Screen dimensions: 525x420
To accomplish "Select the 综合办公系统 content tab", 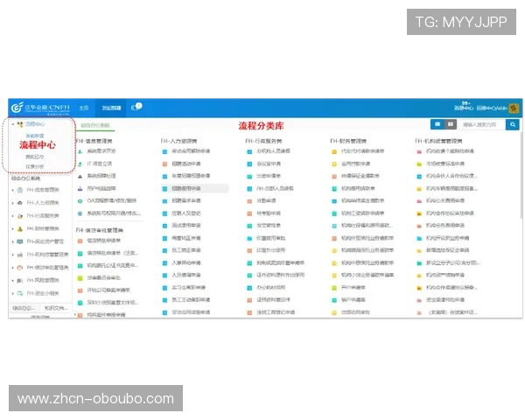I will click(95, 125).
